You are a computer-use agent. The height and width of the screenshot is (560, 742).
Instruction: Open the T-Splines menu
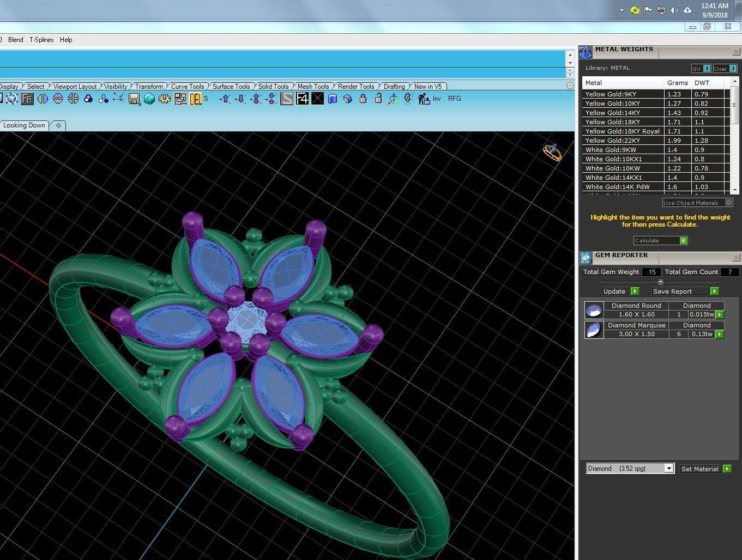click(41, 40)
